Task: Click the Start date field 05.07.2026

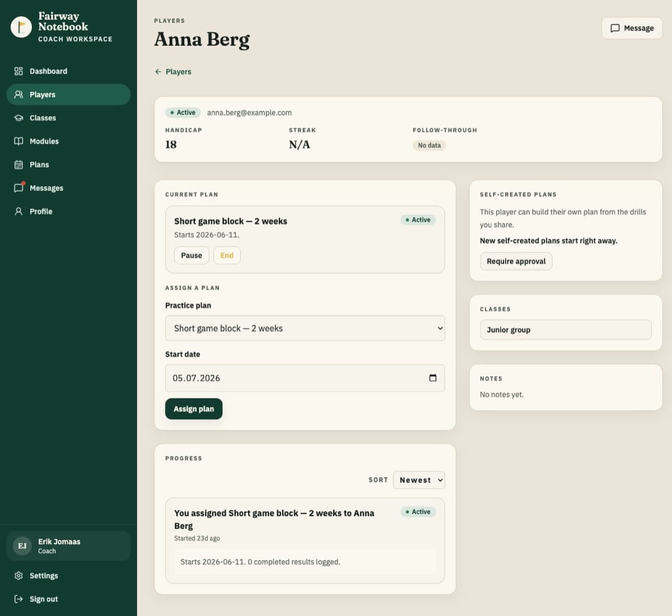Action: [x=305, y=378]
